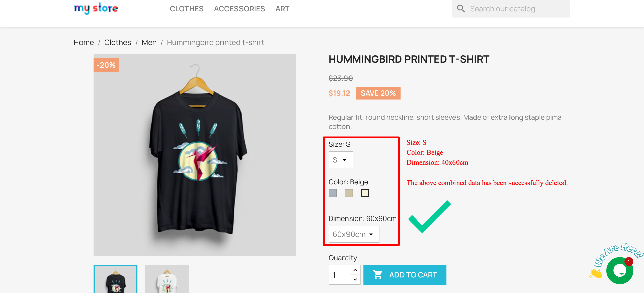Open the ART menu

[282, 9]
